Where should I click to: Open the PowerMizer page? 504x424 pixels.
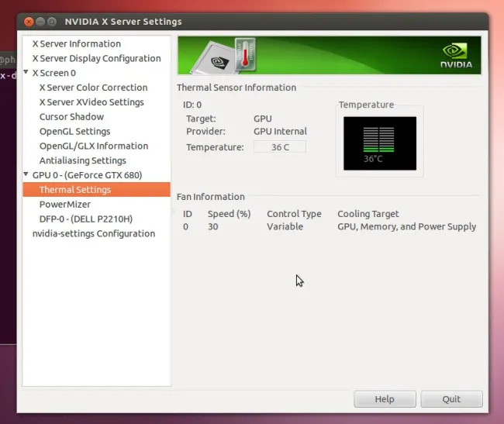65,205
